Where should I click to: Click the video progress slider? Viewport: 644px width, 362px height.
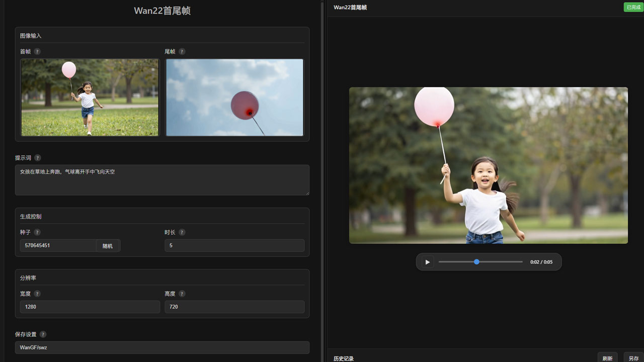pos(480,262)
